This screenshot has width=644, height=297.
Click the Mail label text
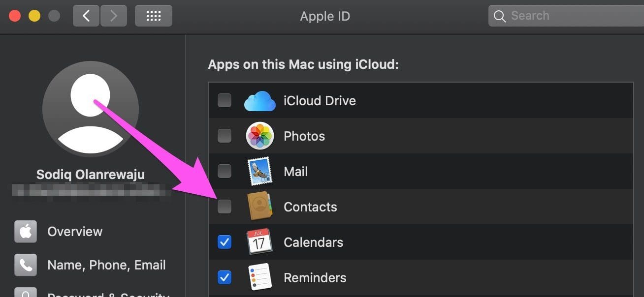click(x=295, y=172)
